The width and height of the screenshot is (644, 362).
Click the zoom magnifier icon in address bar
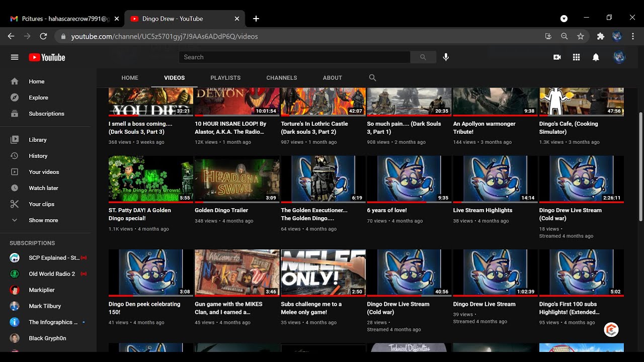click(x=565, y=36)
